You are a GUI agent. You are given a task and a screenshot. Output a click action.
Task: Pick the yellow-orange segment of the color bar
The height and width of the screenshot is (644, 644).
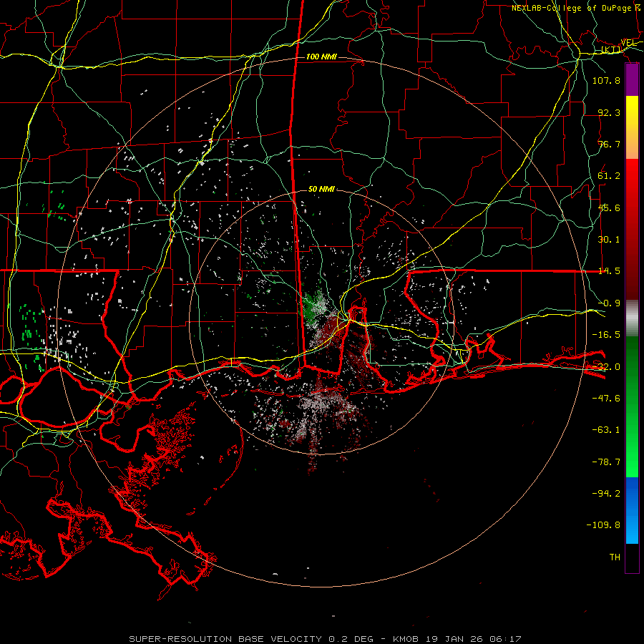(632, 127)
